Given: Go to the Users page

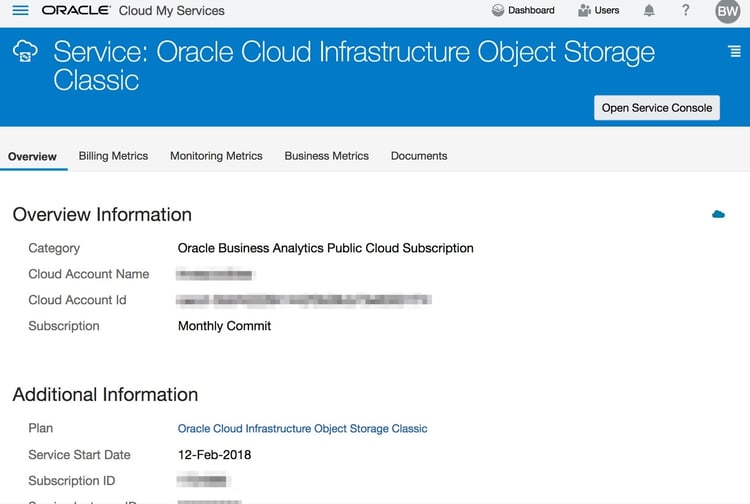Looking at the screenshot, I should [x=599, y=10].
